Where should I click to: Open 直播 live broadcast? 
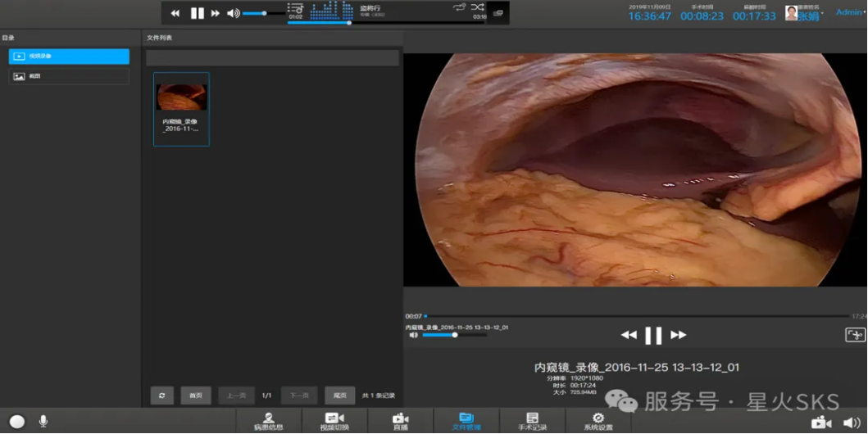pyautogui.click(x=400, y=422)
